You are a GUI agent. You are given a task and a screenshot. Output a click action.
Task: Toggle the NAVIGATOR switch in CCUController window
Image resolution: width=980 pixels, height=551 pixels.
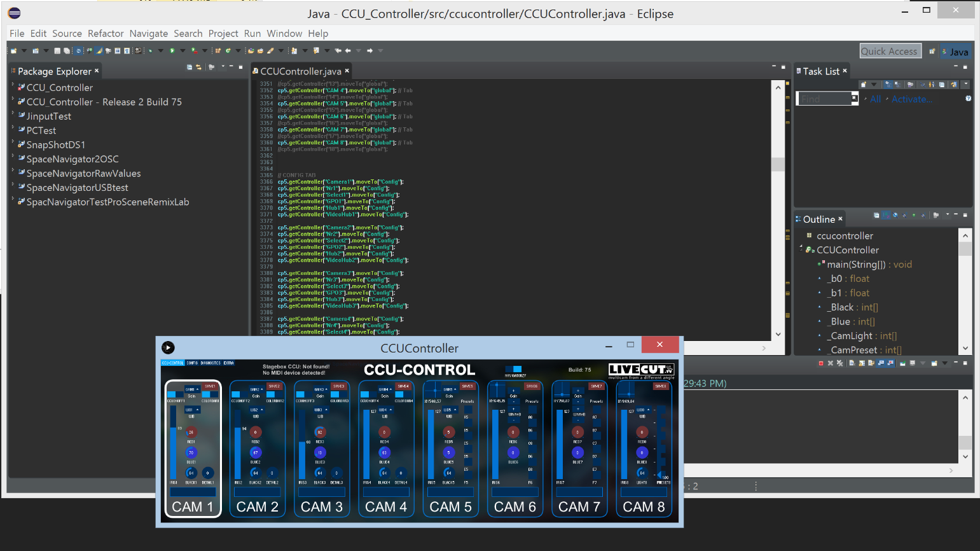[x=514, y=369]
